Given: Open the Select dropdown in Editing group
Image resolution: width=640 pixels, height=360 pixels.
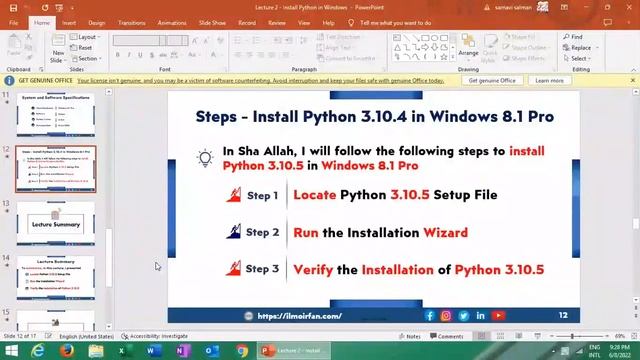Looking at the screenshot, I should click(577, 58).
